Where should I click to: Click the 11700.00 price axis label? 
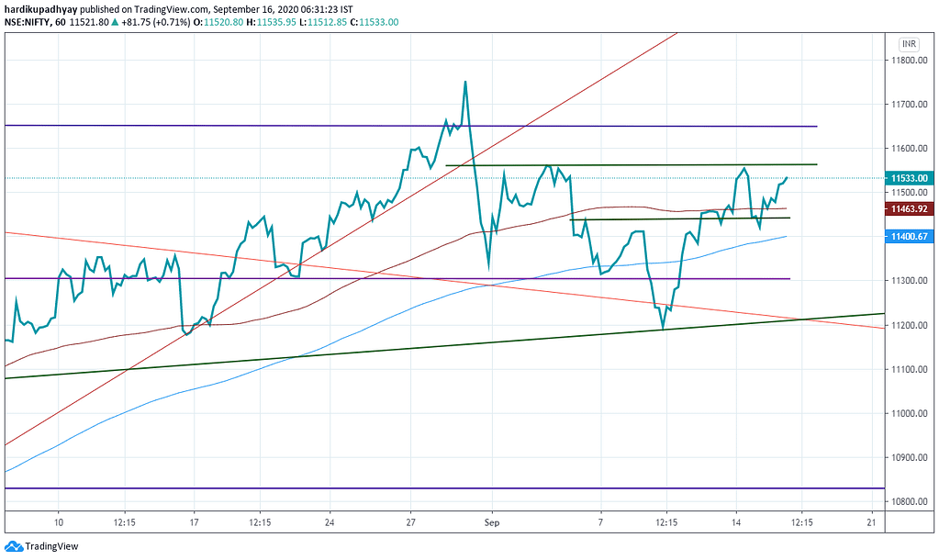909,105
